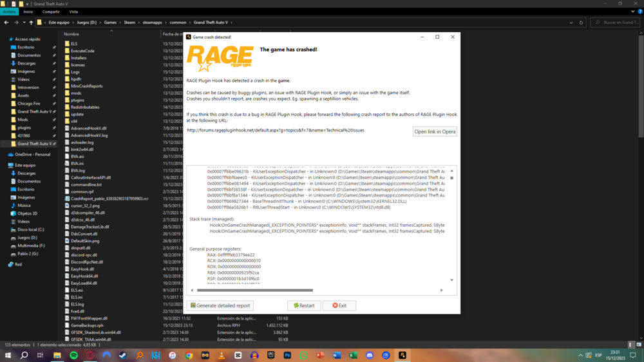Select the MiniCrashReports folder
The height and width of the screenshot is (362, 644).
87,86
